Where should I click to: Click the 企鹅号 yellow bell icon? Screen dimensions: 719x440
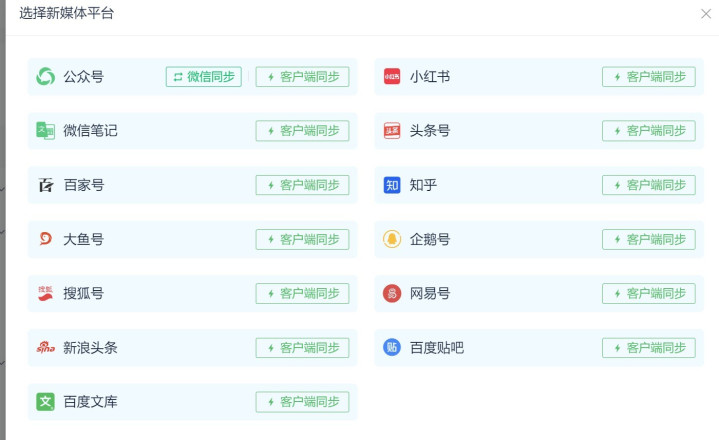pos(392,239)
